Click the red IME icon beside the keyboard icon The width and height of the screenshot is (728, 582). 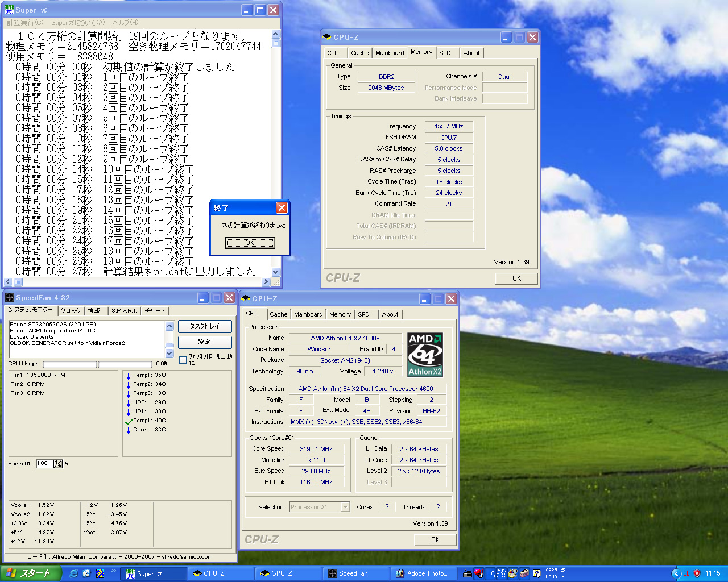click(479, 573)
